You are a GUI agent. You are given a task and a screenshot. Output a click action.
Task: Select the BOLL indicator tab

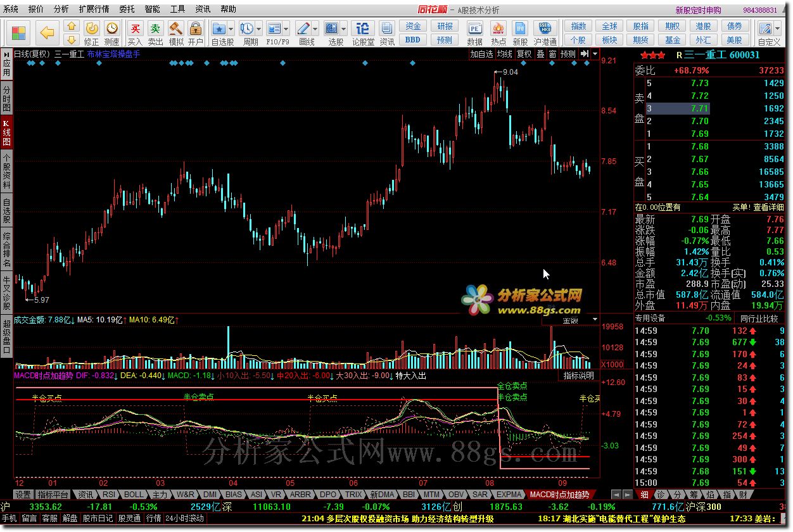(x=133, y=494)
